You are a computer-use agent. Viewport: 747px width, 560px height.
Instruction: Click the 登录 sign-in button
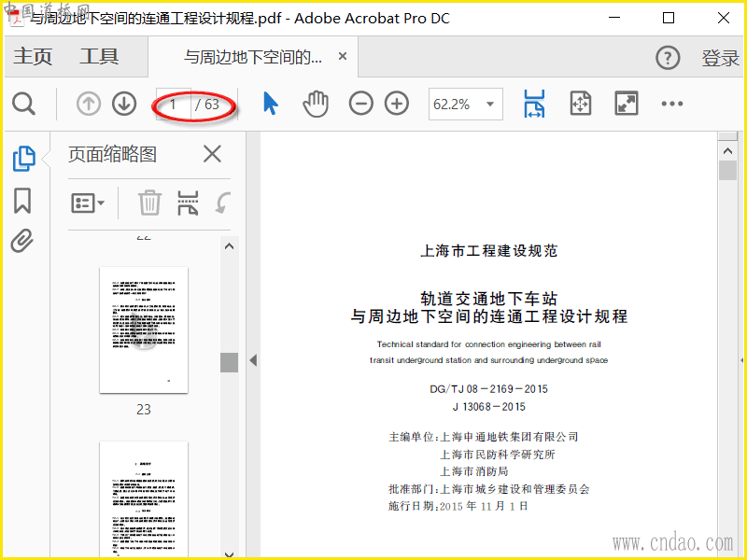click(x=720, y=58)
